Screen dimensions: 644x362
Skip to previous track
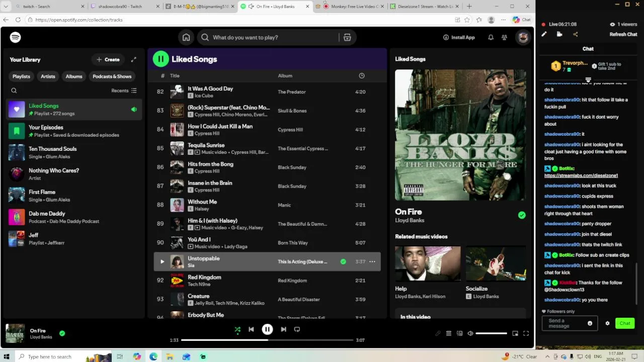[251, 329]
